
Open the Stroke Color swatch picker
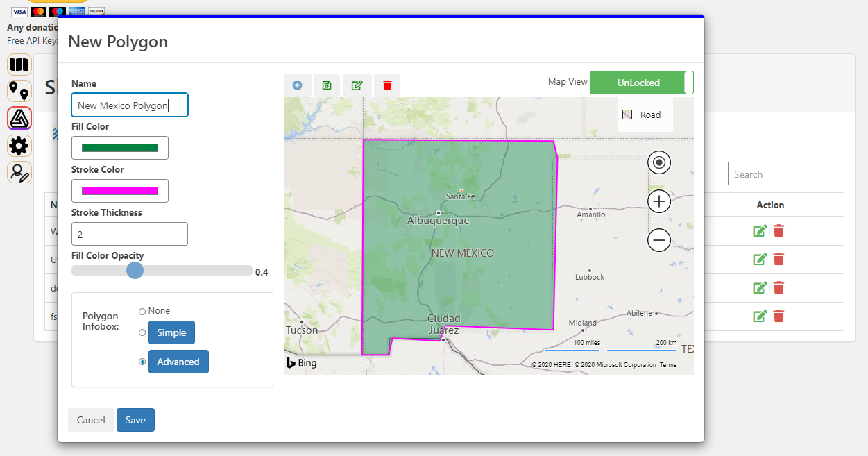click(x=120, y=191)
